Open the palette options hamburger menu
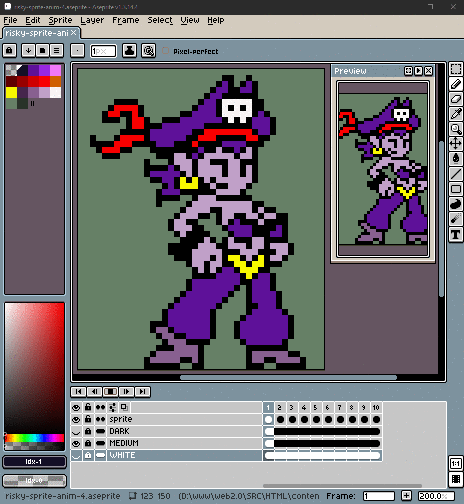464x504 pixels. click(57, 51)
